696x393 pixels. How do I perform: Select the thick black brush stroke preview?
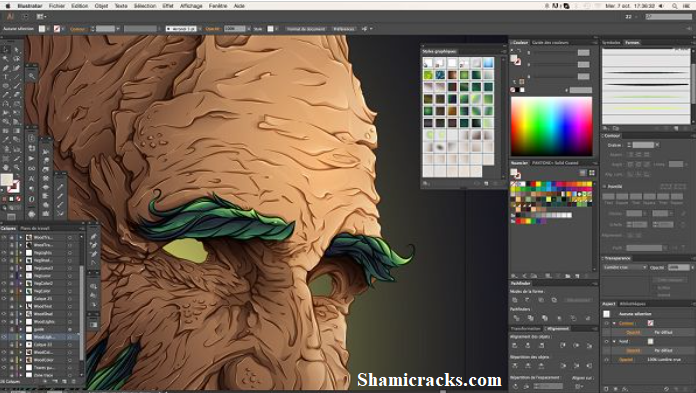pos(646,84)
